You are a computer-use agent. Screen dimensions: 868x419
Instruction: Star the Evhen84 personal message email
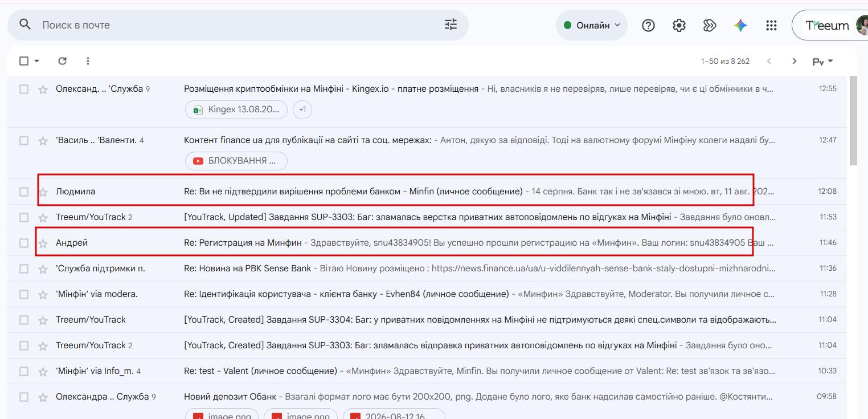tap(43, 294)
